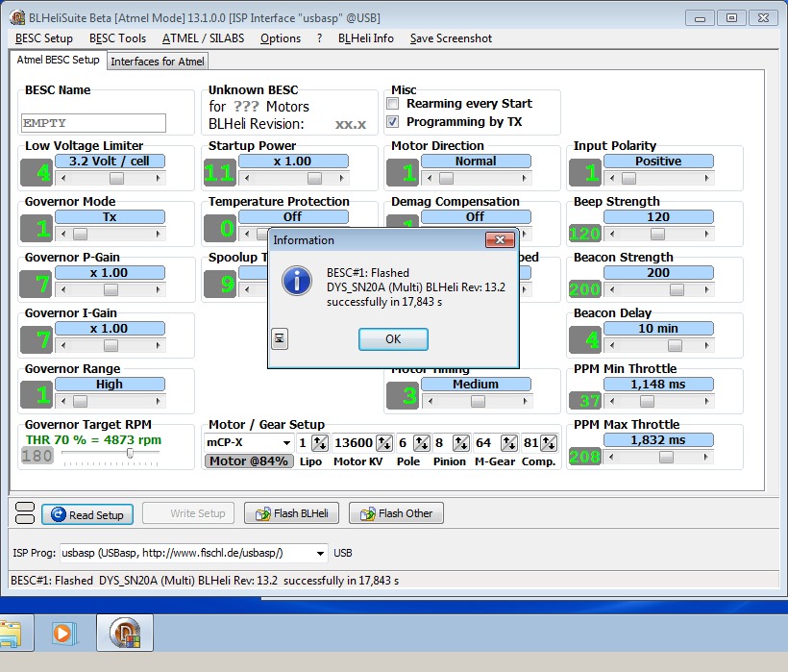Click the Governor Mode slider right arrow

tap(159, 234)
